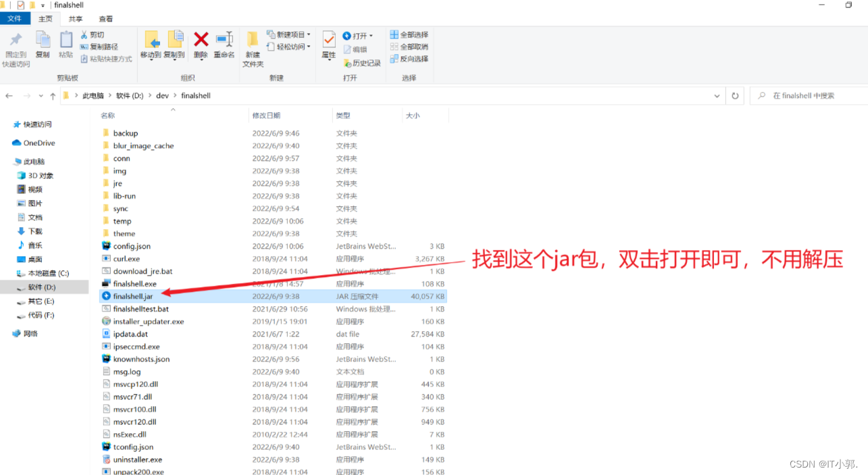Switch to the Share (共享) ribbon tab
The width and height of the screenshot is (868, 475).
(x=76, y=19)
